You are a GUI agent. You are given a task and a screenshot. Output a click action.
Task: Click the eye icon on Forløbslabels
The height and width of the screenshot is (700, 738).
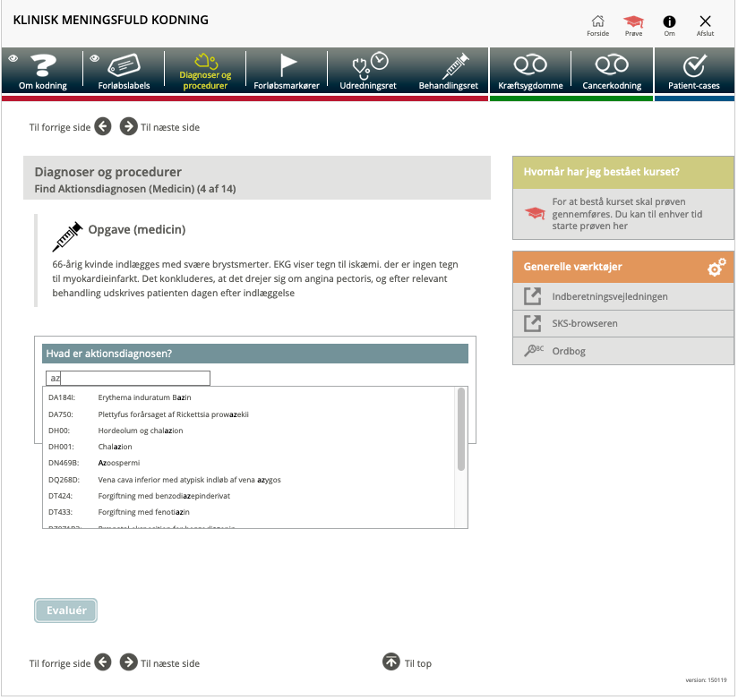(95, 58)
